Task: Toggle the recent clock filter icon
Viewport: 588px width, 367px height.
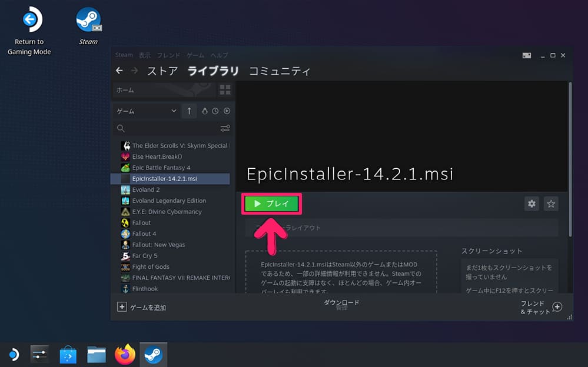Action: coord(215,111)
